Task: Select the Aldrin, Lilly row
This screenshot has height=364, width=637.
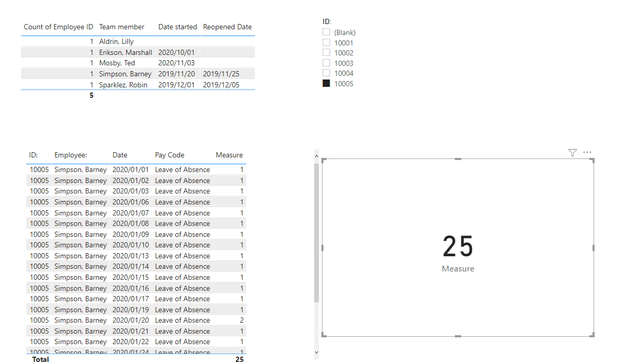Action: point(138,41)
